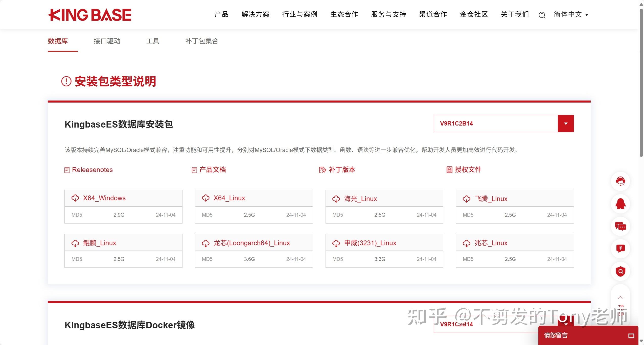The image size is (644, 345).
Task: Click the QQ penguin contact icon
Action: [620, 204]
